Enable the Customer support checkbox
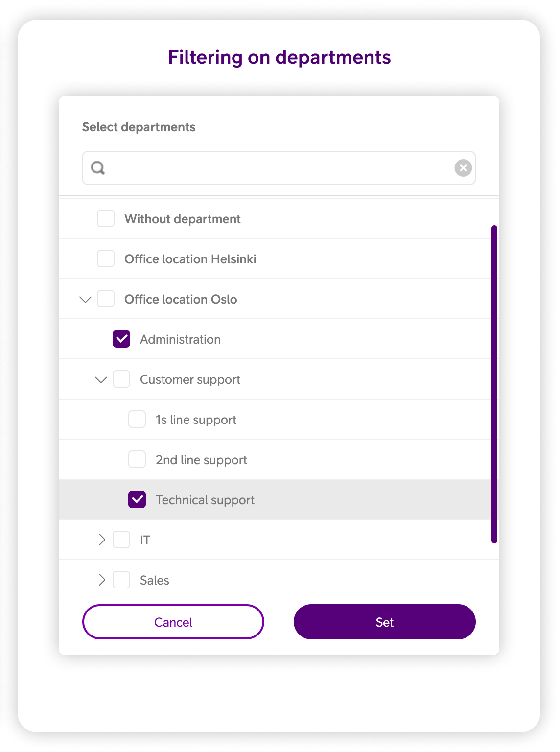 [x=121, y=379]
